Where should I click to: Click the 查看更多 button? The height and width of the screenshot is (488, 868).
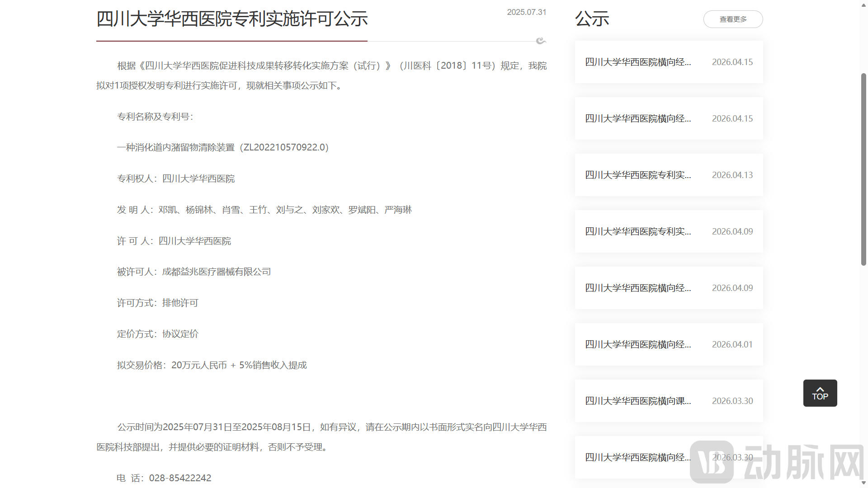click(x=733, y=19)
